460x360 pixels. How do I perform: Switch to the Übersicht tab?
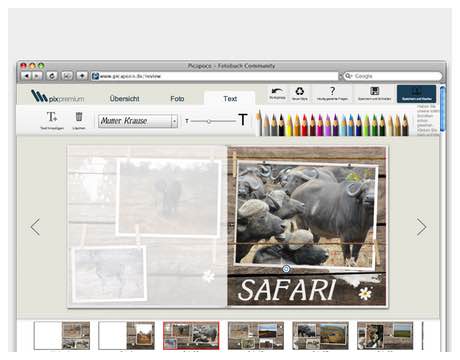(x=124, y=99)
